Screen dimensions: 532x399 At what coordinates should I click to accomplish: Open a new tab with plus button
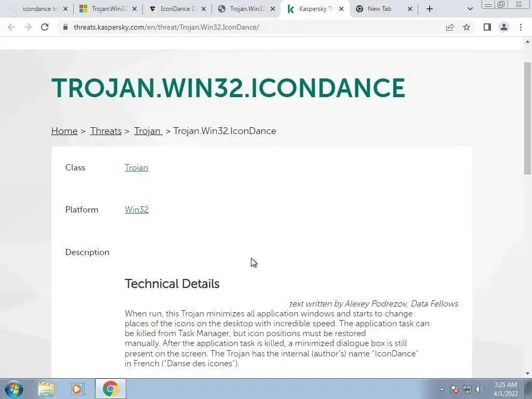(x=430, y=9)
